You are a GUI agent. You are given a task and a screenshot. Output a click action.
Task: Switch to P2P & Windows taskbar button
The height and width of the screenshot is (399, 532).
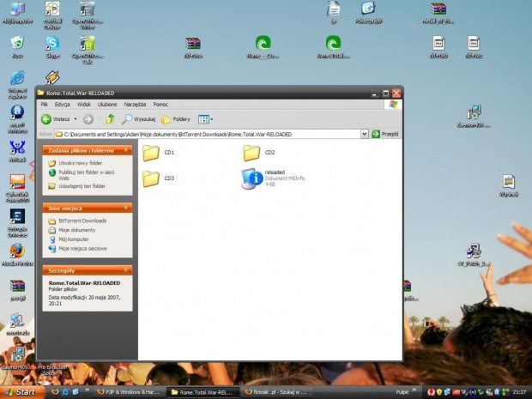point(129,392)
